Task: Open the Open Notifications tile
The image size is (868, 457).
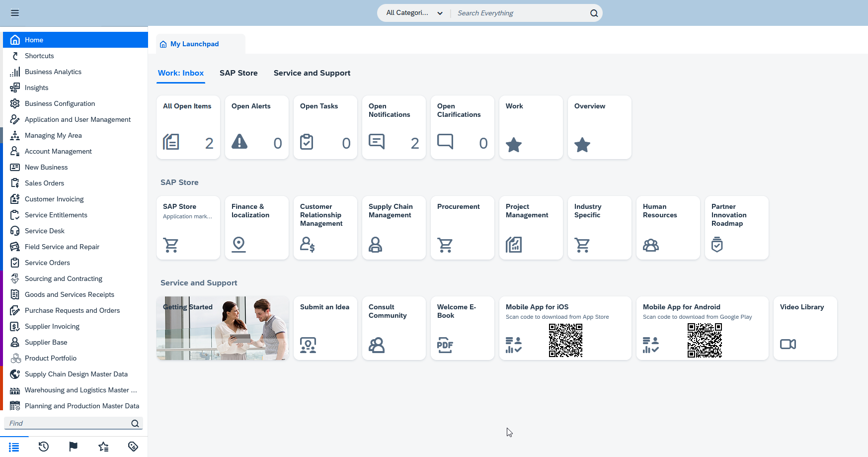Action: (394, 127)
